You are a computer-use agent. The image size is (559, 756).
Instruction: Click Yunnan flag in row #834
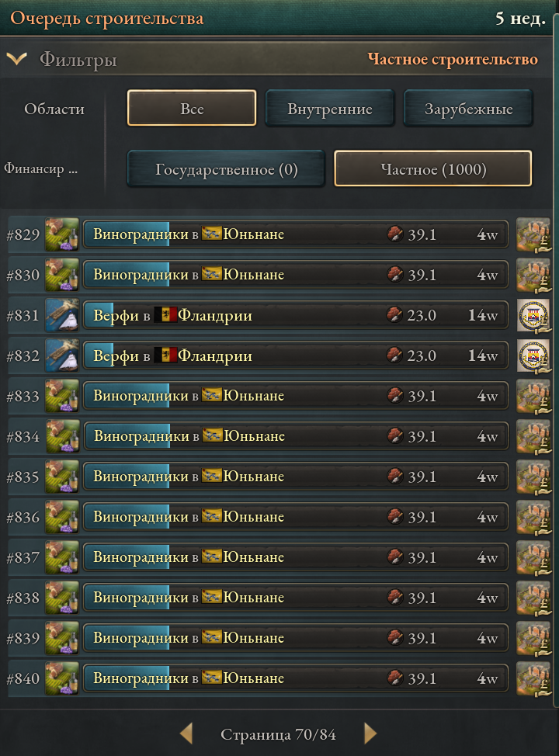212,435
